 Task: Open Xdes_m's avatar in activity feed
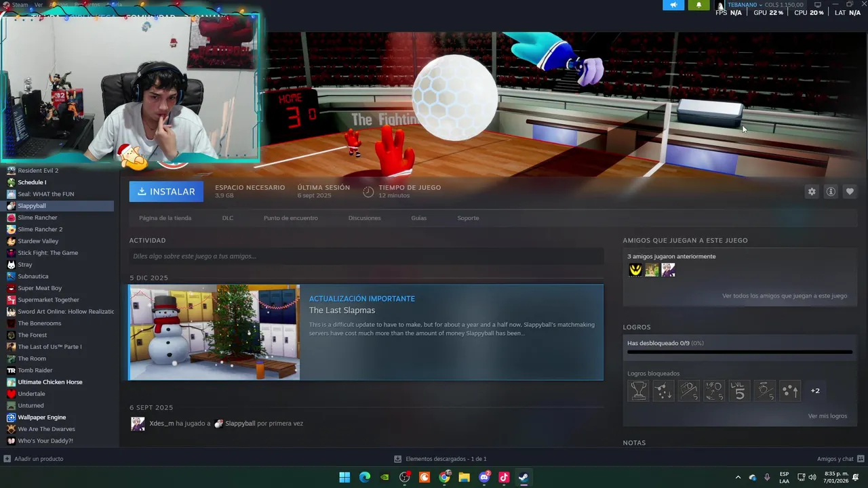[x=138, y=424]
